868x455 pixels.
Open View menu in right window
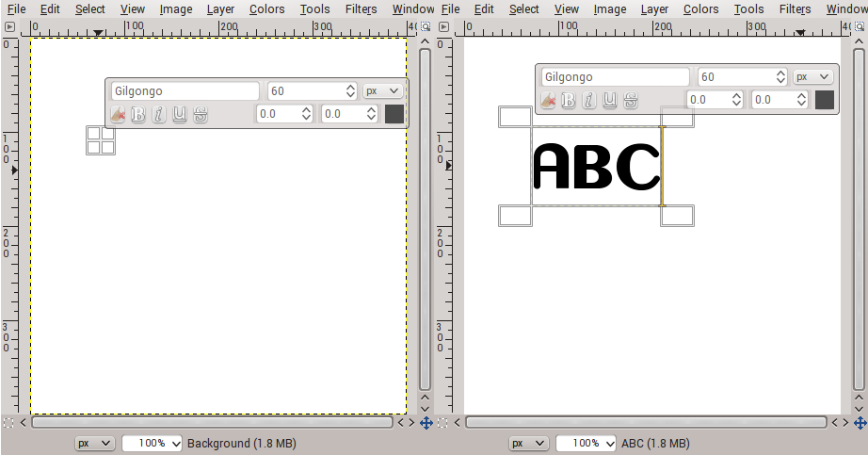tap(567, 8)
